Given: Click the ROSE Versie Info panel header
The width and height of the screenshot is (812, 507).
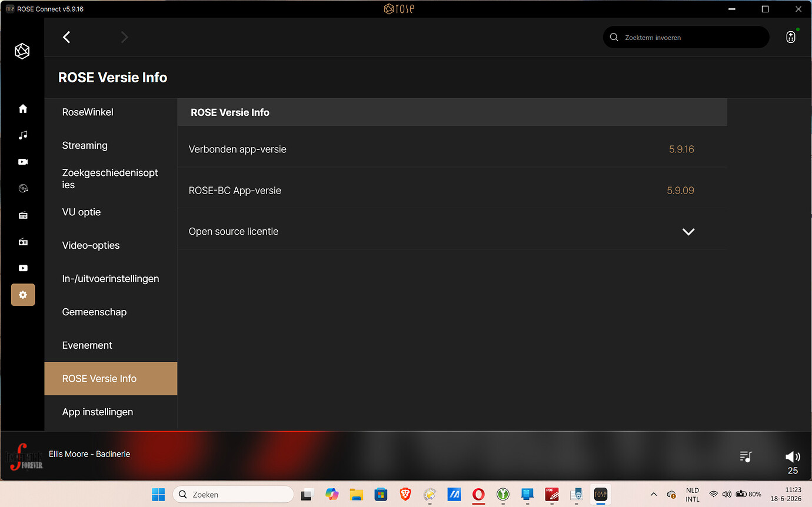Looking at the screenshot, I should pos(452,112).
